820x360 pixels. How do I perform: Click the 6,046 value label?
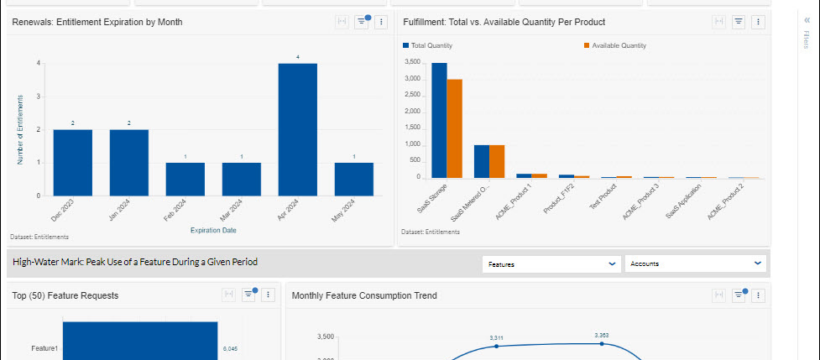[x=231, y=348]
